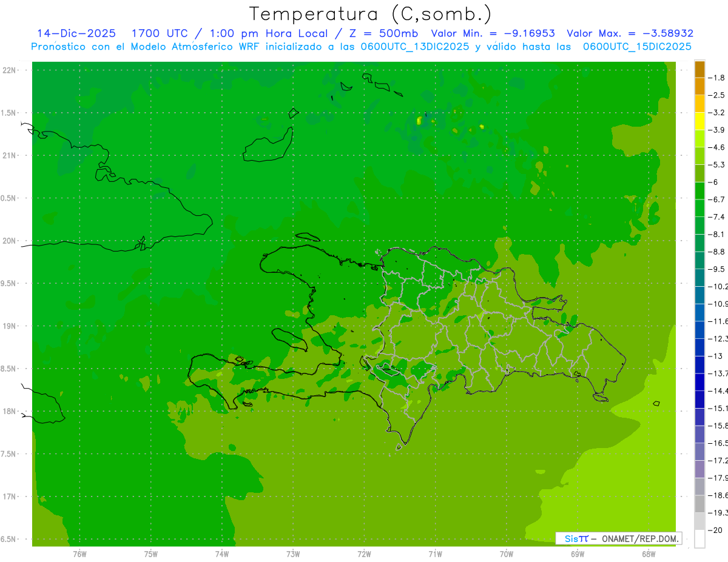The height and width of the screenshot is (562, 728).
Task: Click the '74W' longitude label
Action: point(222,554)
